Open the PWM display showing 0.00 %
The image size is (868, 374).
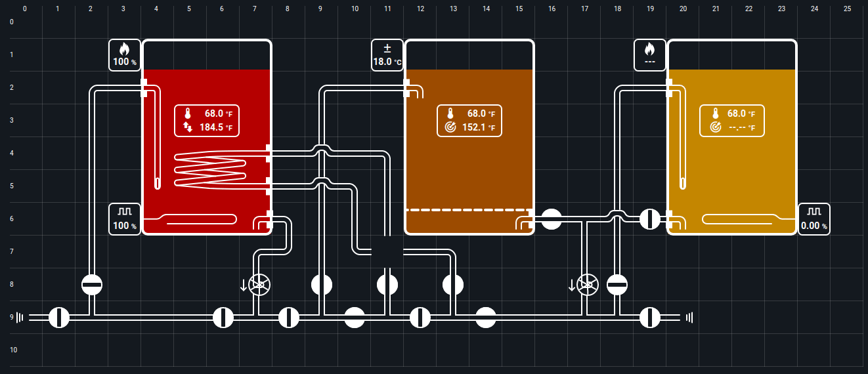(x=814, y=219)
